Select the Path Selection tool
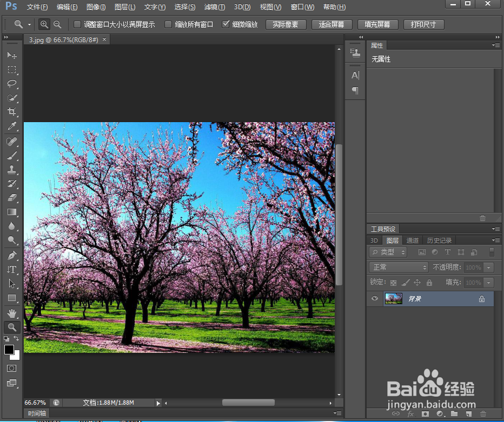Image resolution: width=504 pixels, height=422 pixels. pos(12,284)
